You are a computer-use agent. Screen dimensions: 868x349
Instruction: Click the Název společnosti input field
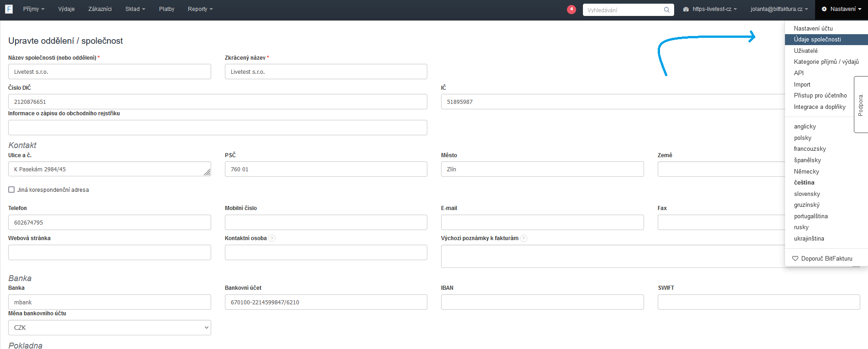(109, 72)
